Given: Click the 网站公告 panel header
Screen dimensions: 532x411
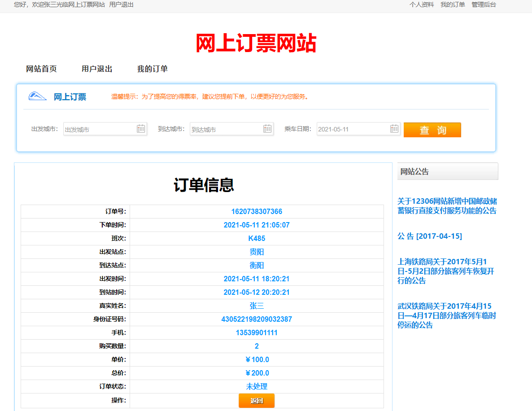Looking at the screenshot, I should point(448,171).
